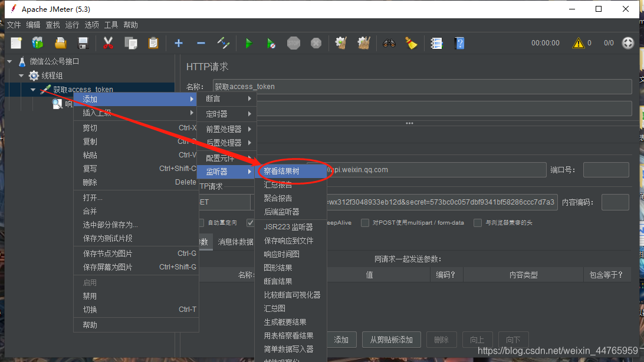644x362 pixels.
Task: Select 删除 in context menu
Action: [136, 182]
